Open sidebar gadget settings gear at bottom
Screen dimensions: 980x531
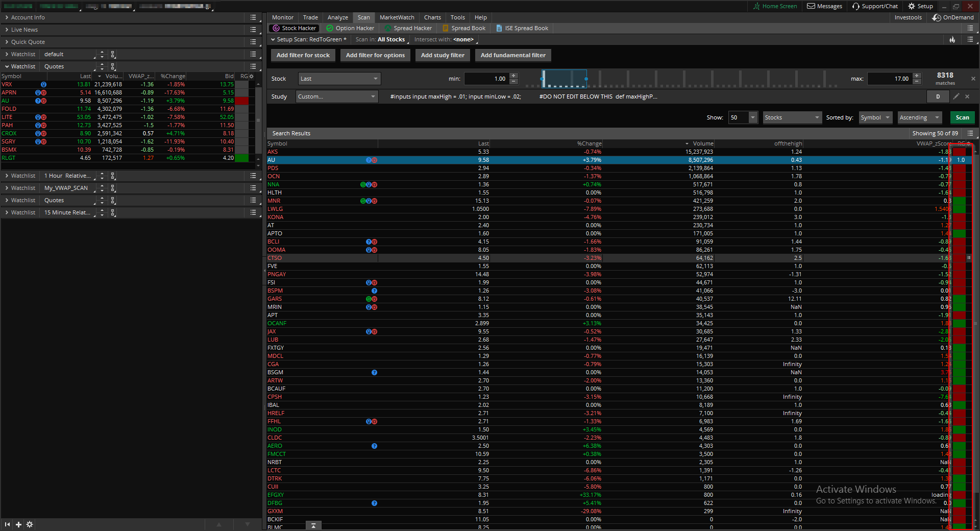tap(30, 524)
